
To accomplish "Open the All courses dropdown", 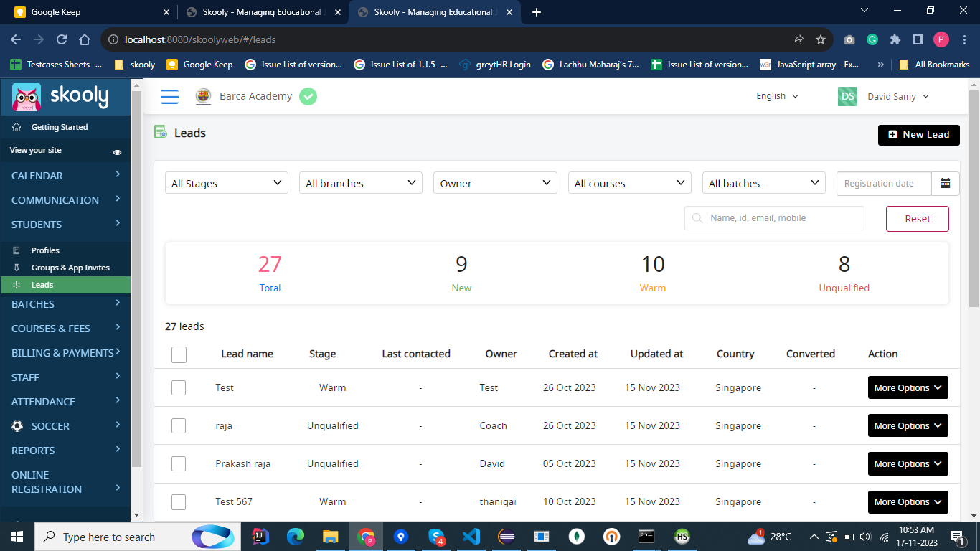I will tap(629, 183).
